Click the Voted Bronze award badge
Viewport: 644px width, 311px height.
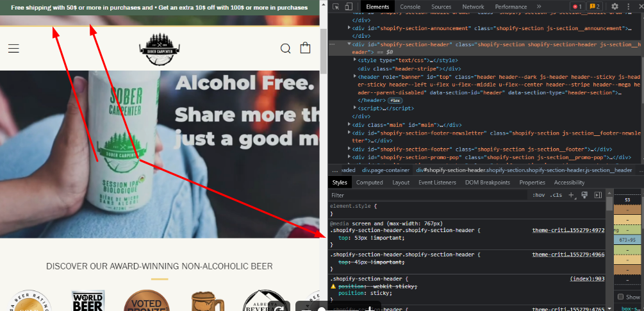click(147, 301)
